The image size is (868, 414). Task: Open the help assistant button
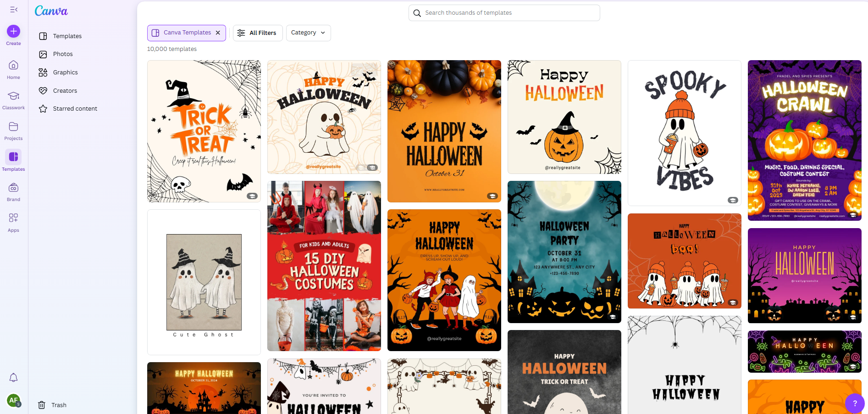pos(855,403)
